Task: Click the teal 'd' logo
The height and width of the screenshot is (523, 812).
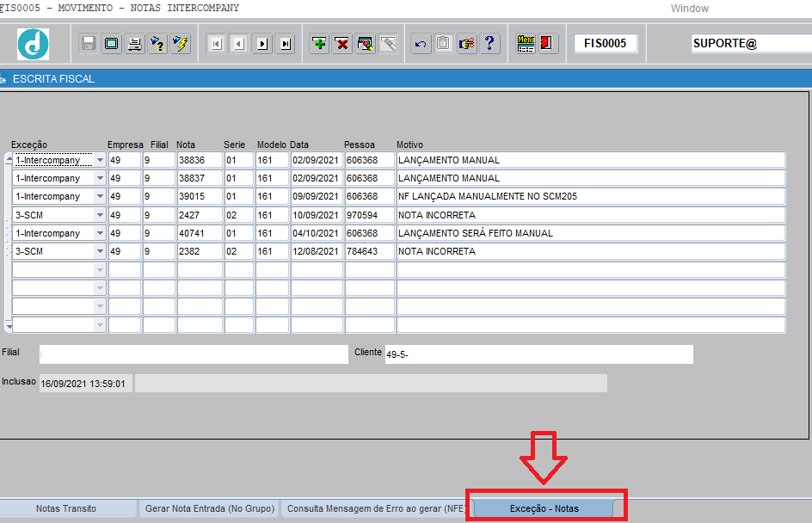Action: 34,44
